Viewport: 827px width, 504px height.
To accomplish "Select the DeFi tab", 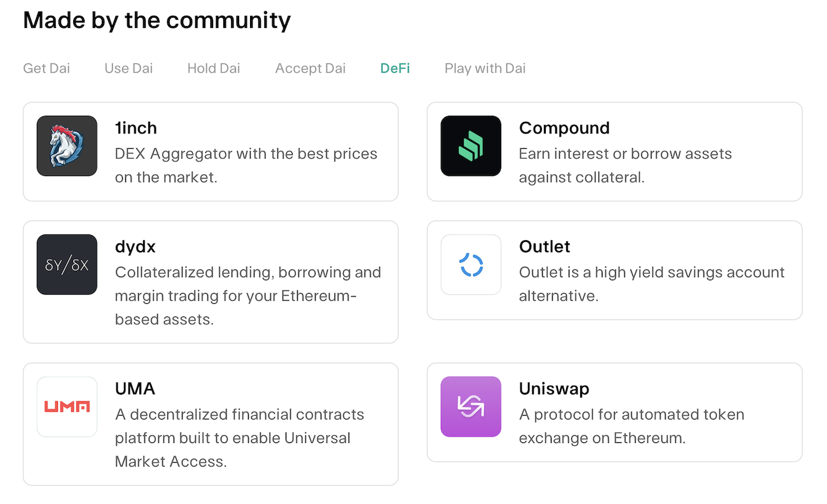I will pyautogui.click(x=395, y=68).
